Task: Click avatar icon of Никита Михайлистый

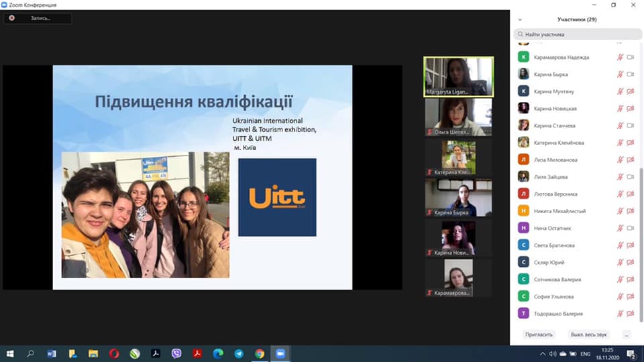Action: [x=523, y=211]
